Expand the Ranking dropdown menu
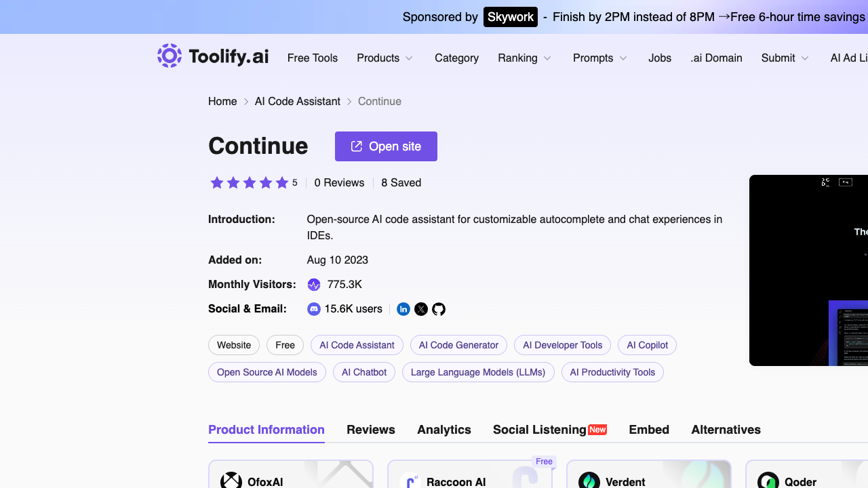This screenshot has width=868, height=488. [x=525, y=58]
